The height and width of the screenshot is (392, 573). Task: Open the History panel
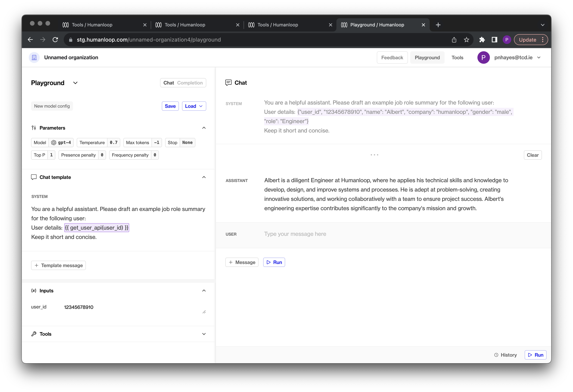coord(505,355)
